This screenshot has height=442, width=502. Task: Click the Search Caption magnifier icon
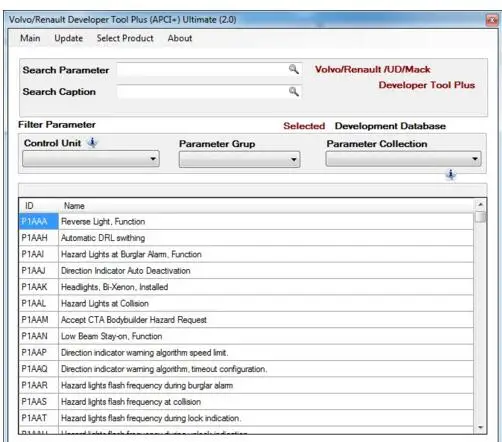tap(293, 91)
